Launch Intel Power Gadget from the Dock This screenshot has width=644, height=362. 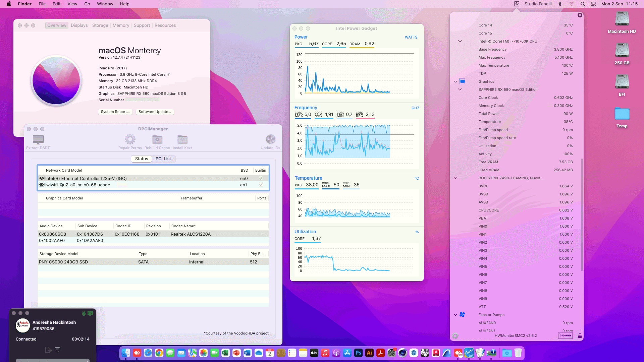(x=469, y=353)
